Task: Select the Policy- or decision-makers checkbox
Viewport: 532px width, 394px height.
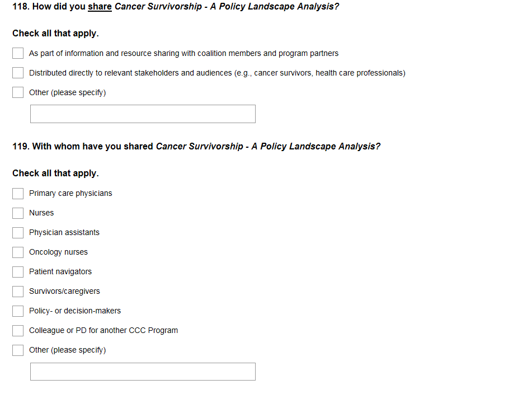Action: [18, 311]
